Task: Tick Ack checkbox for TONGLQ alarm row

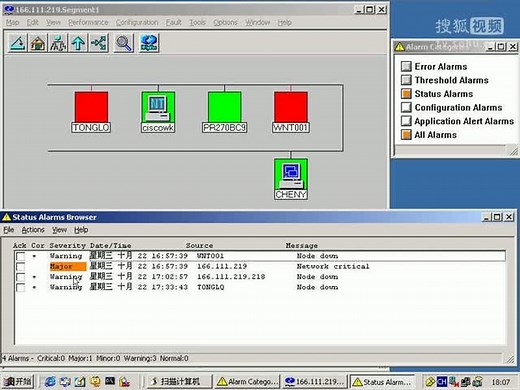Action: click(x=20, y=287)
